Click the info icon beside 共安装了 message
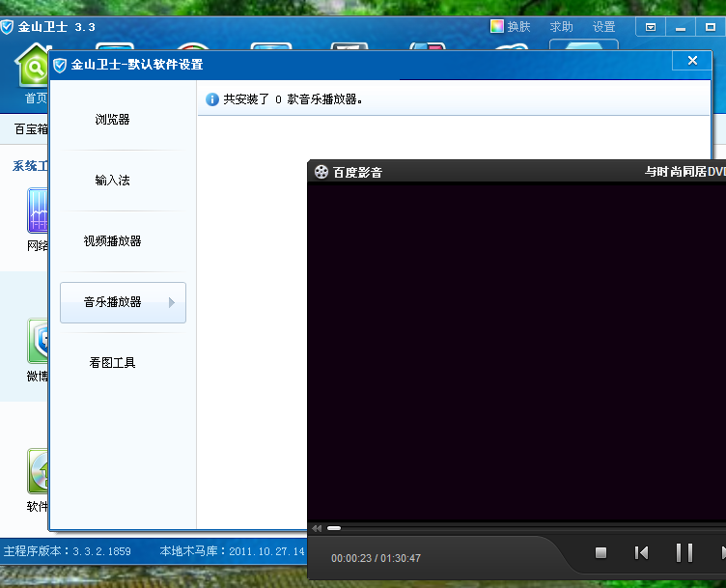 [212, 99]
